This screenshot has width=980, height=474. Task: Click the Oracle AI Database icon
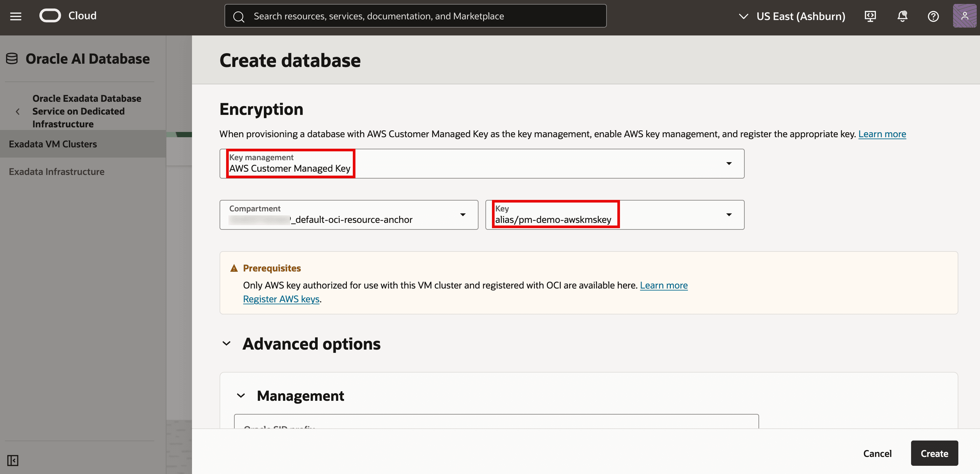pos(12,58)
